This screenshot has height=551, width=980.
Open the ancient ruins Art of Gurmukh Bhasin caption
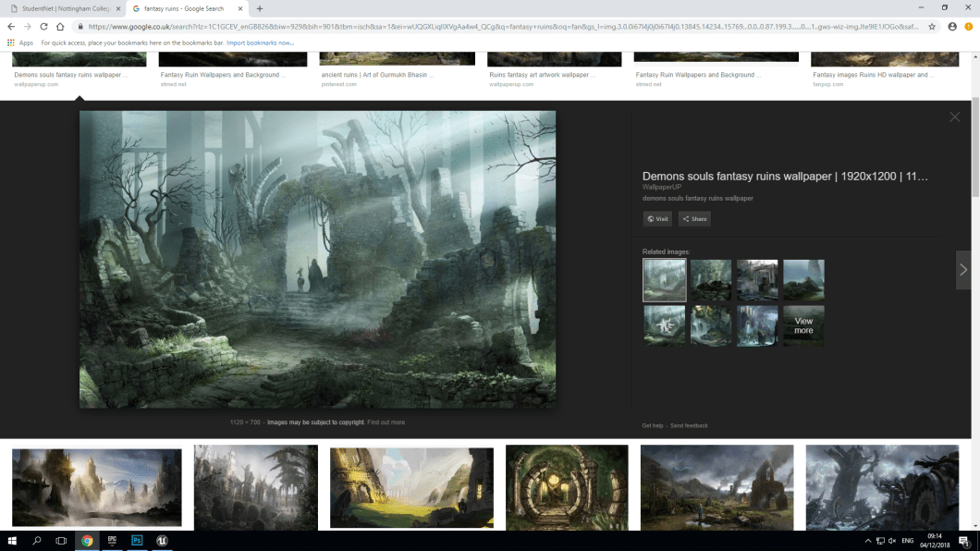click(x=377, y=74)
